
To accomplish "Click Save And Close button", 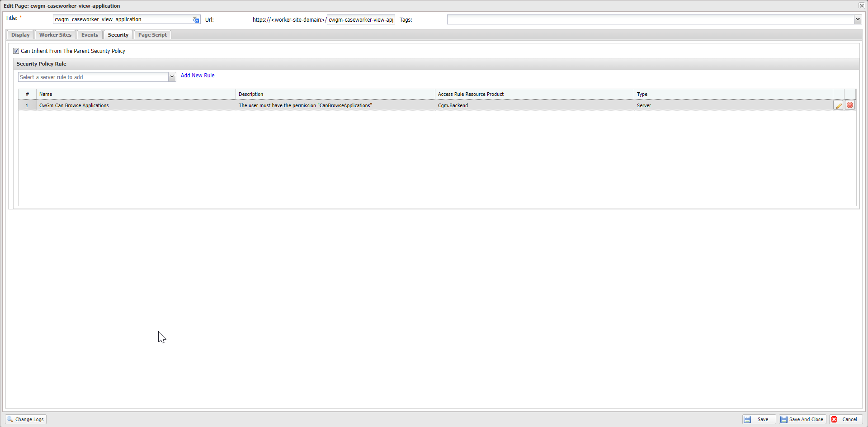I will tap(802, 419).
